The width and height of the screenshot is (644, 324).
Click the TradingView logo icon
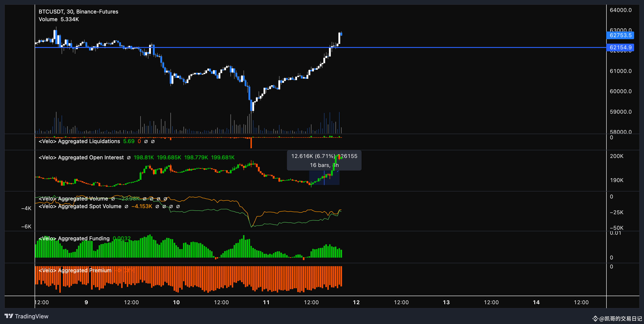pyautogui.click(x=9, y=316)
